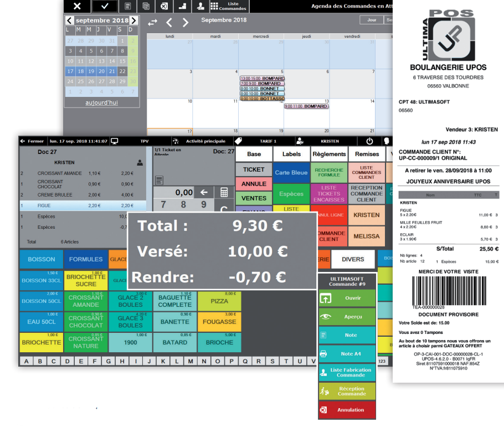Click the TARIF 1 price tag icon

pos(238,141)
